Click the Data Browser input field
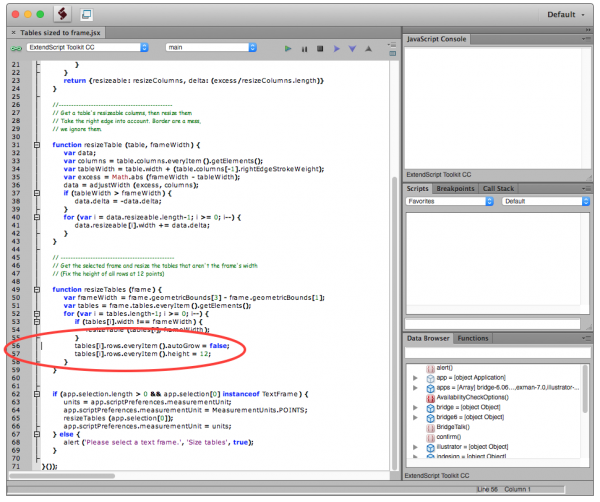The image size is (600, 502). (496, 353)
